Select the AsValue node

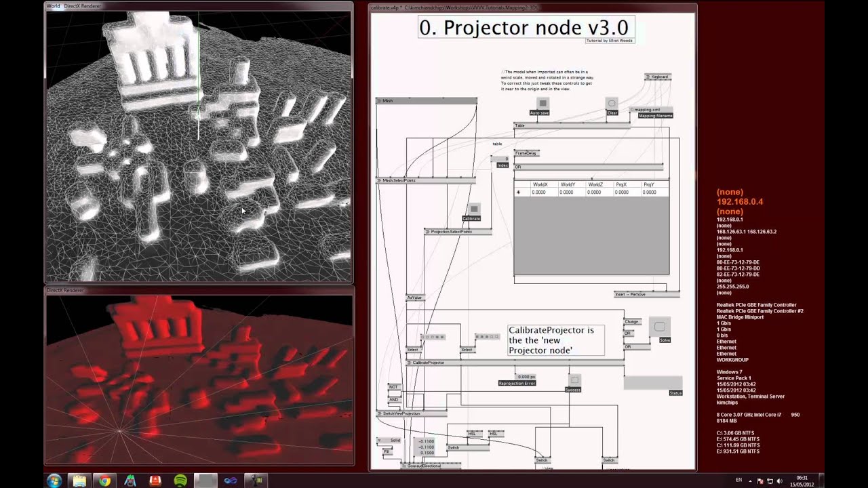coord(414,298)
